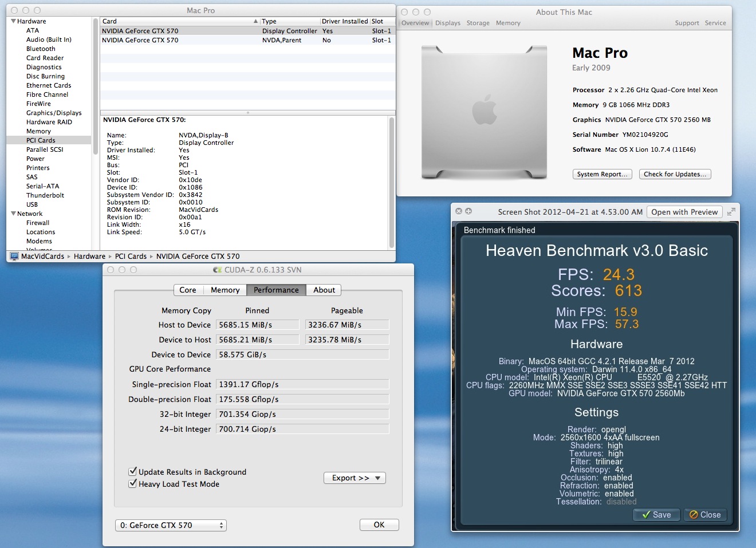Screen dimensions: 756x548
Task: Select Modems under Network
Action: pyautogui.click(x=39, y=241)
